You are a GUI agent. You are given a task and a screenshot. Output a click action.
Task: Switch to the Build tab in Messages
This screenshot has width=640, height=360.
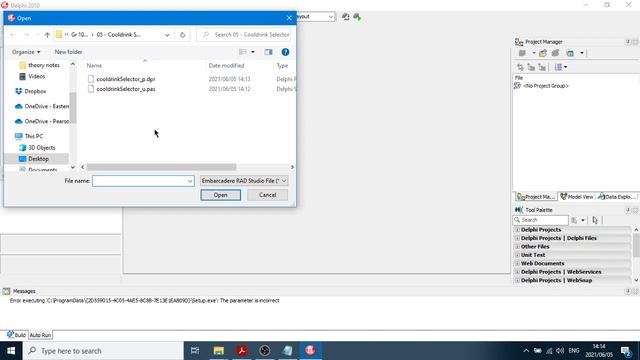point(16,335)
